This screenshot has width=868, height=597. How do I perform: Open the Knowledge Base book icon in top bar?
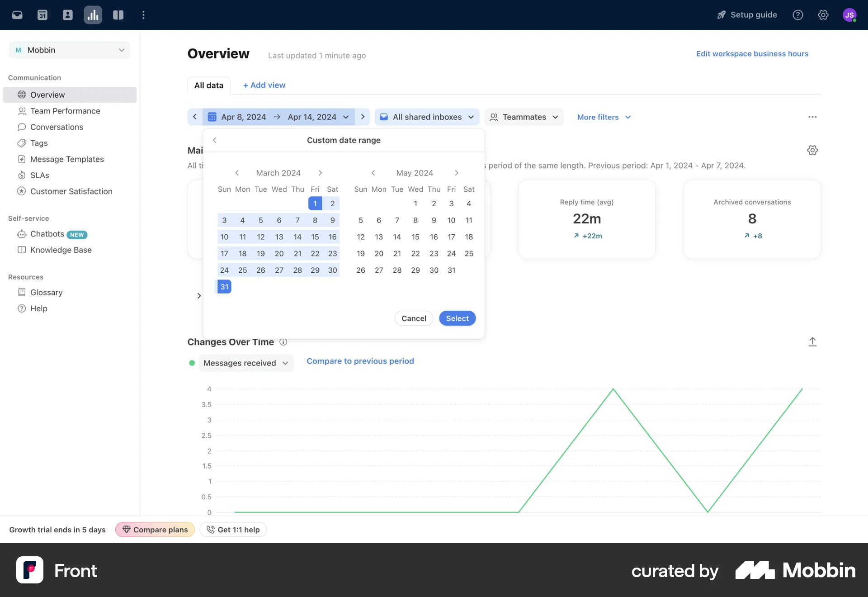pyautogui.click(x=118, y=14)
